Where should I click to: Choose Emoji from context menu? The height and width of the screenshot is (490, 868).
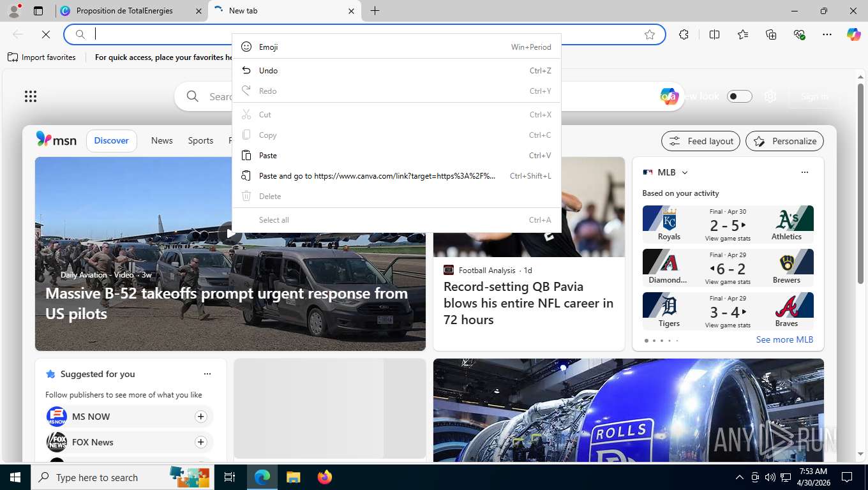(x=396, y=47)
